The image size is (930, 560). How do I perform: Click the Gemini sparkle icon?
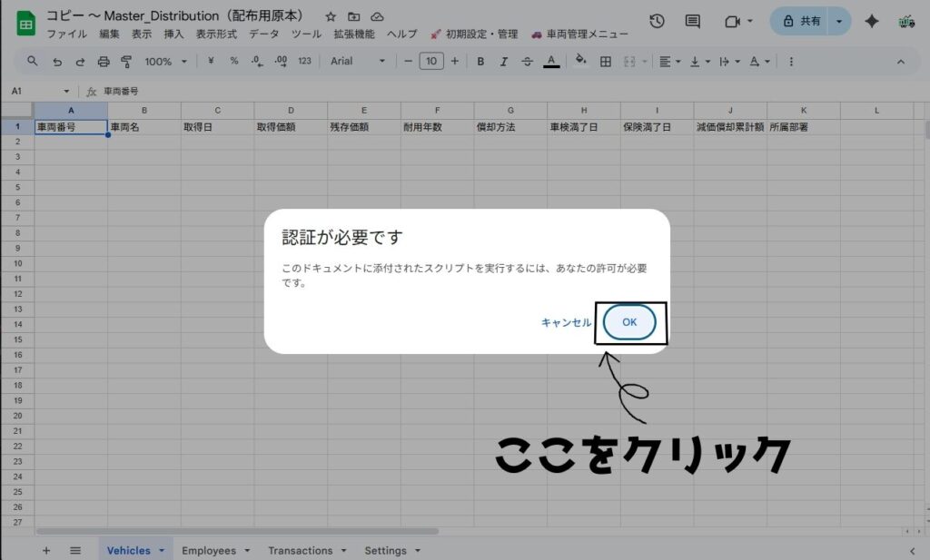point(872,22)
